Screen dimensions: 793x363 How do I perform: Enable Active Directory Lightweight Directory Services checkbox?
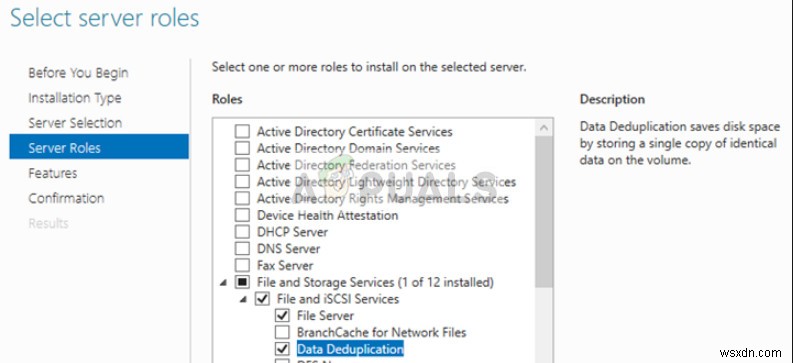coord(243,182)
